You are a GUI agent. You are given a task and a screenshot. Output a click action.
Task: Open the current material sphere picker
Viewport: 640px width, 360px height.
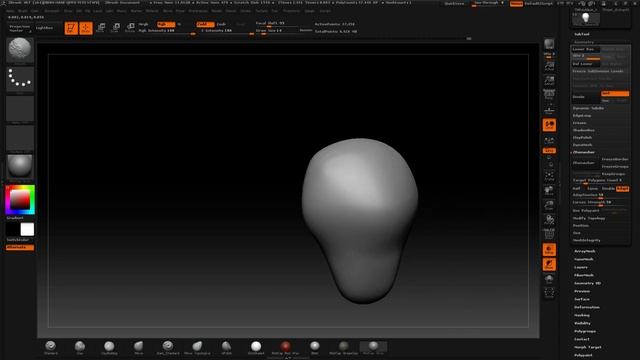(x=20, y=167)
